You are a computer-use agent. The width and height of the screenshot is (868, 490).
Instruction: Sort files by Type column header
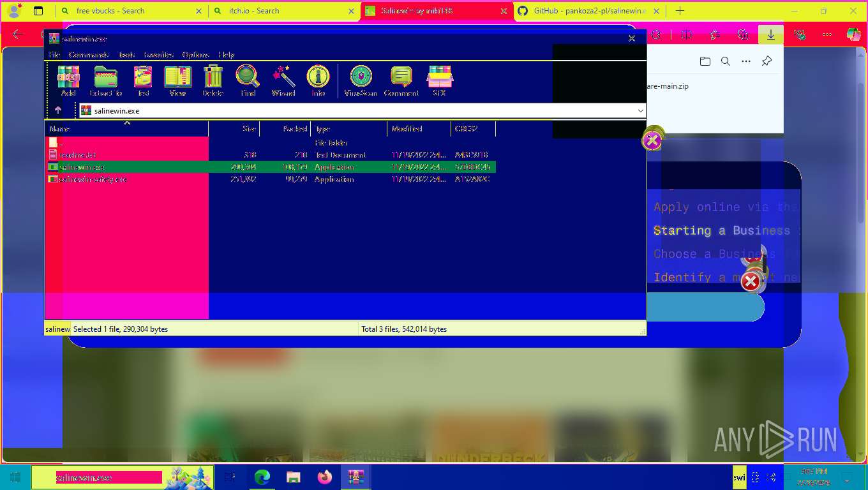(349, 129)
